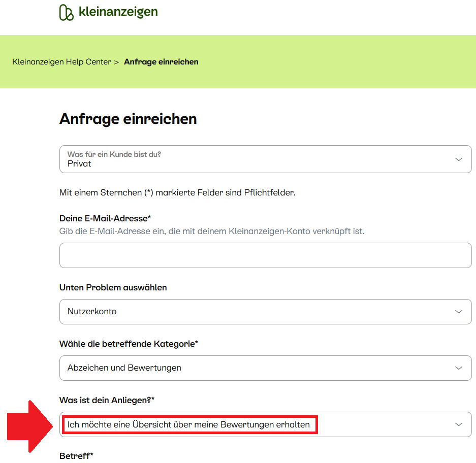Click "Was für ein Kunde bist du?" floating label
This screenshot has width=476, height=463.
pyautogui.click(x=114, y=154)
